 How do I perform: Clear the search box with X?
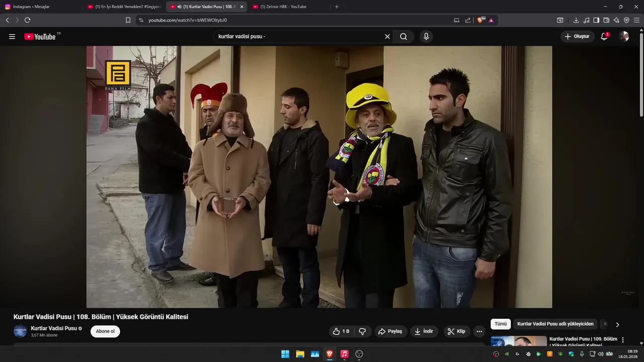pyautogui.click(x=387, y=37)
